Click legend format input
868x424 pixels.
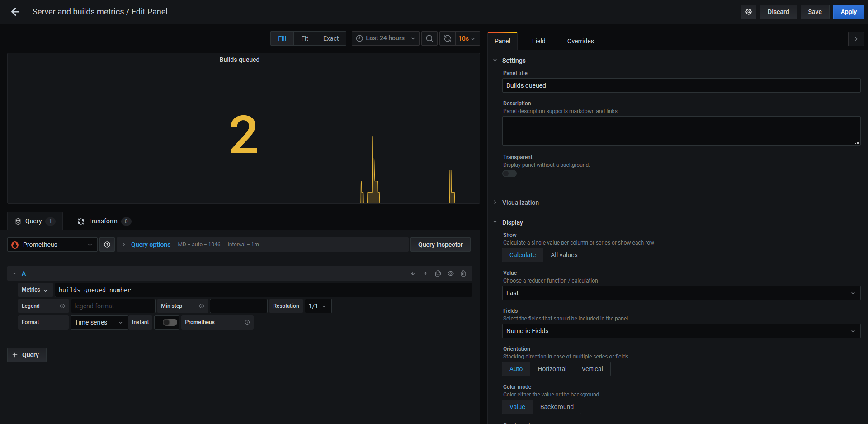click(x=113, y=306)
